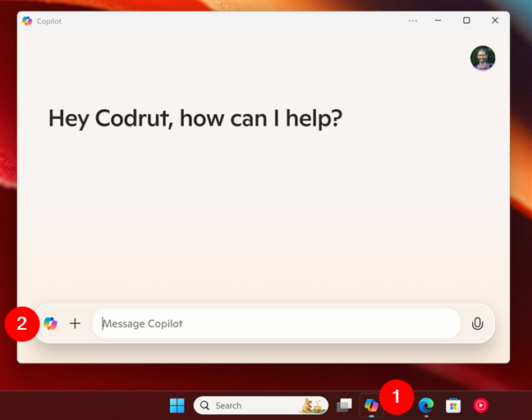Click the 'Hey Codrut, how can I help?' heading

[x=195, y=119]
